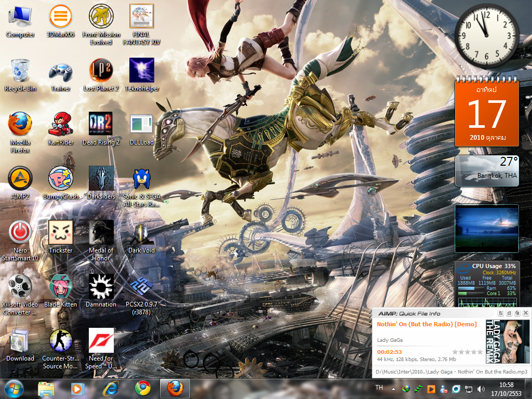
Task: Click the slideshow gadget landscape picture
Action: (487, 229)
